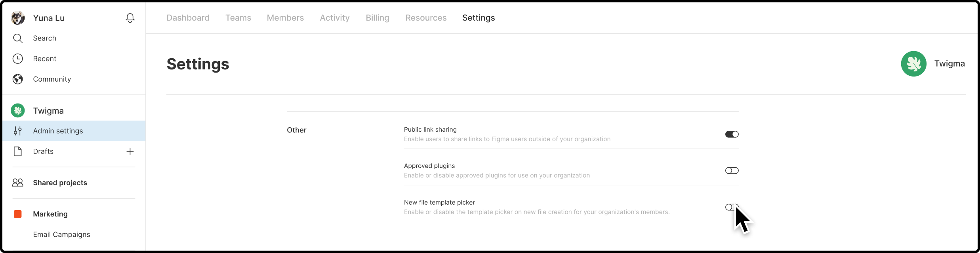
Task: Switch to the Members tab
Action: [285, 18]
